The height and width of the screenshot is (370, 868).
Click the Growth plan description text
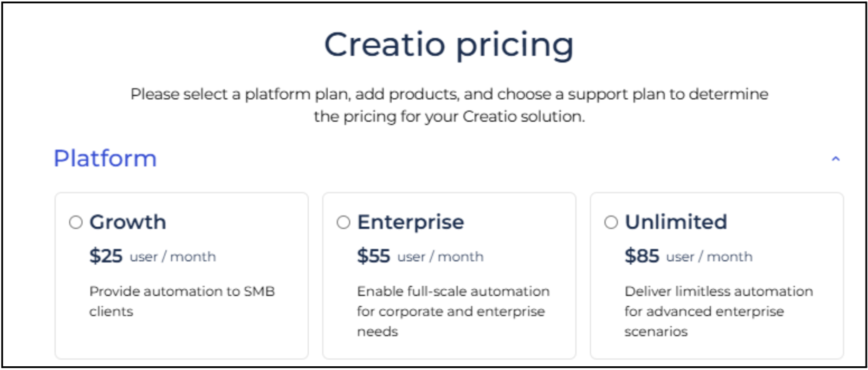pos(182,301)
